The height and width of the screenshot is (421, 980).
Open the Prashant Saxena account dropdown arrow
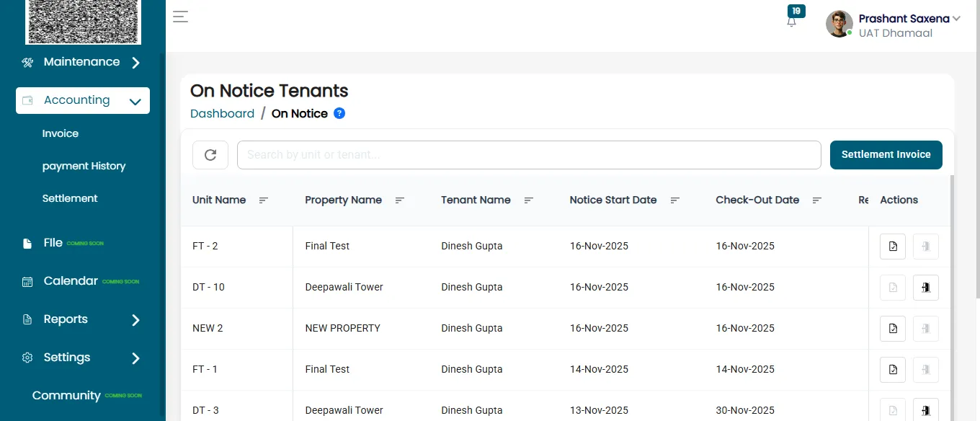coord(956,19)
